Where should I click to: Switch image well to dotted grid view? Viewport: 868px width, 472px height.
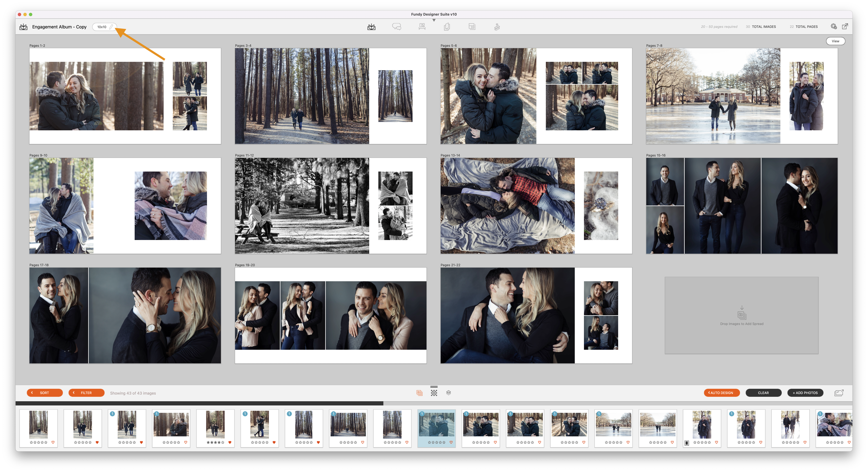coord(434,393)
